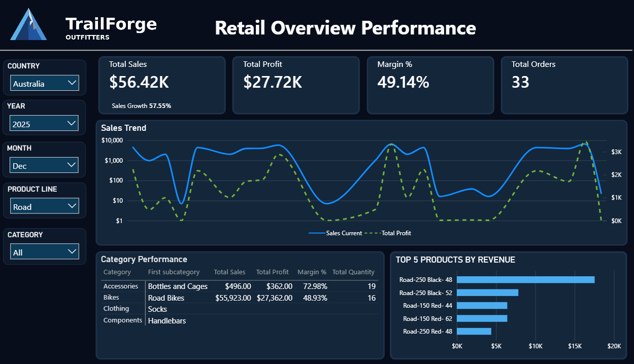Screen dimensions: 634x364
Task: Click the TrailForge Outfitters logo icon
Action: pyautogui.click(x=28, y=24)
